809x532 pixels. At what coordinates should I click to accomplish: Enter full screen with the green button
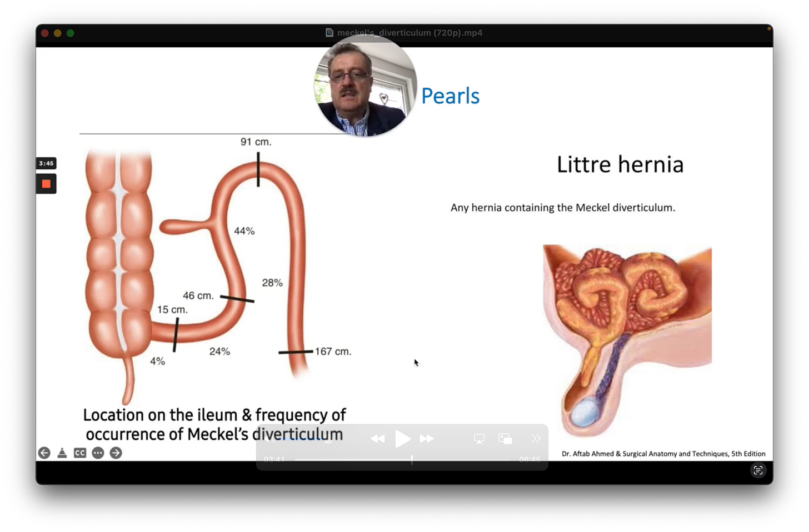coord(71,33)
